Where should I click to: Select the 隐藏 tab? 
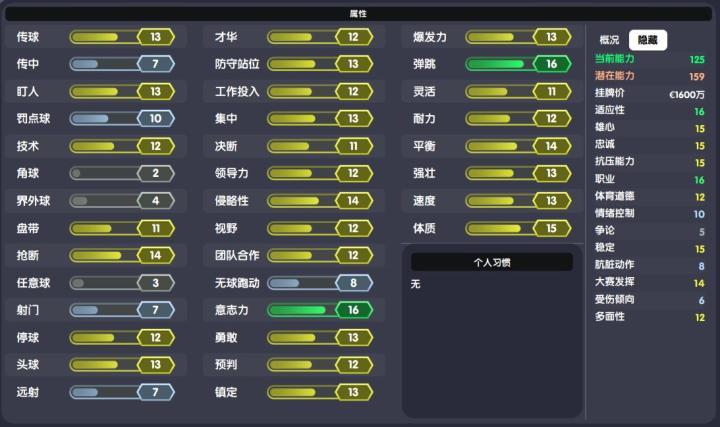point(647,40)
